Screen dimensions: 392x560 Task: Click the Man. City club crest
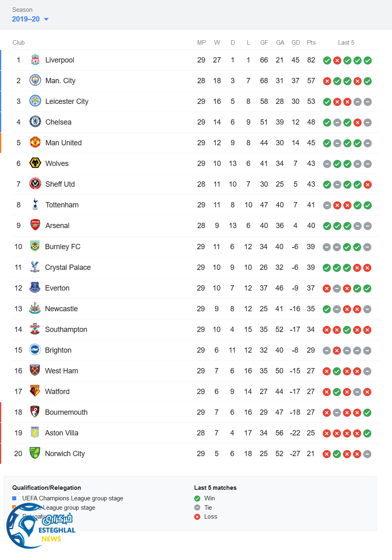click(35, 80)
